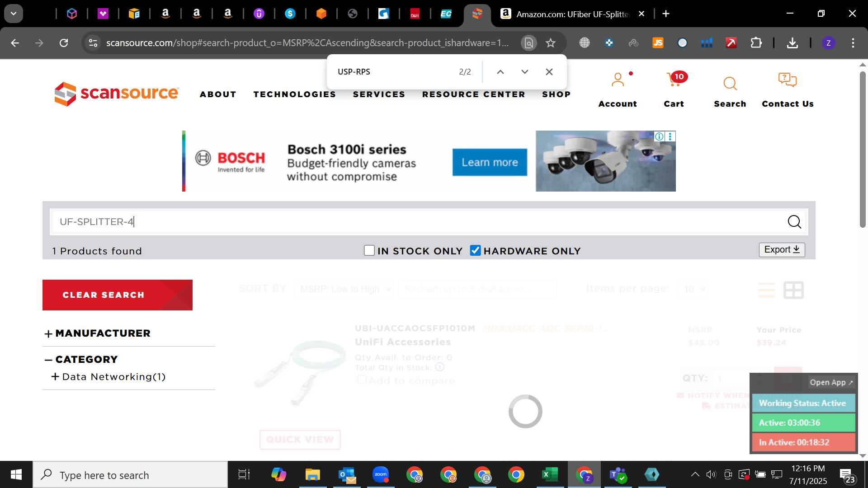Image resolution: width=868 pixels, height=488 pixels.
Task: Go to next find-in-page match
Action: 524,72
